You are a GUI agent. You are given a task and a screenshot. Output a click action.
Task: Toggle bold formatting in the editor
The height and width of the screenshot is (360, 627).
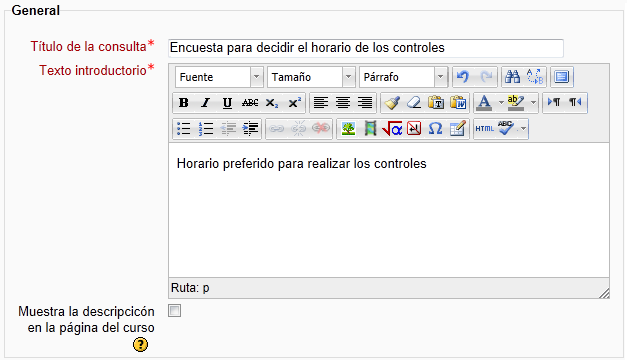pos(184,103)
